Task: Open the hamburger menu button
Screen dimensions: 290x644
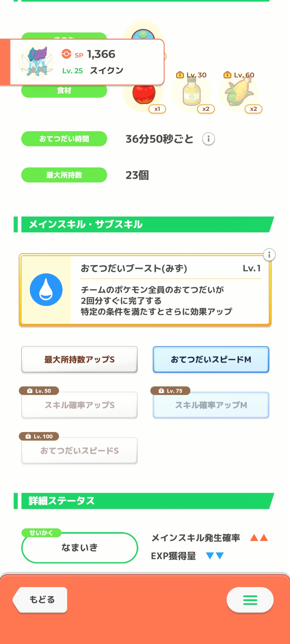Action: point(250,600)
